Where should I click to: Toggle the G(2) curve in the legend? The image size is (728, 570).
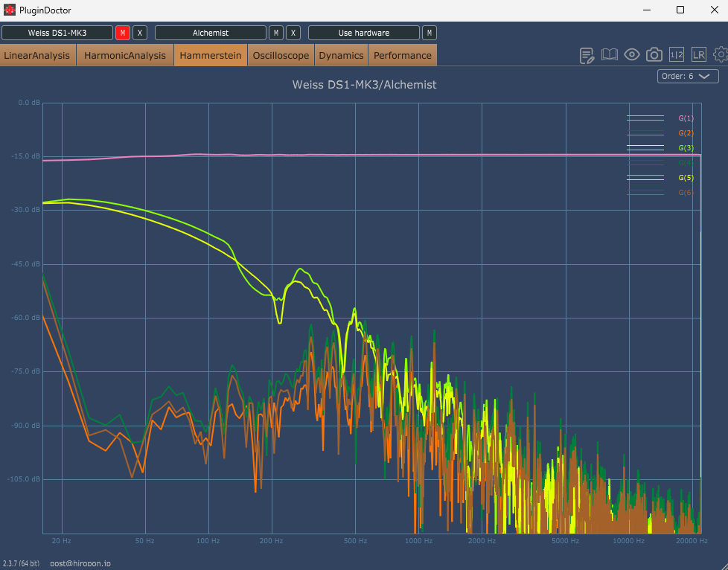(660, 132)
